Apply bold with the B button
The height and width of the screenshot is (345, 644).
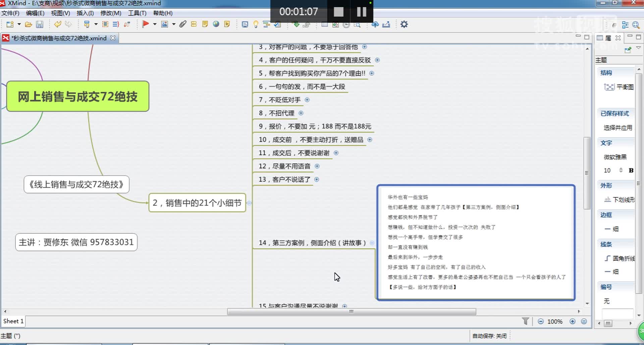click(632, 170)
